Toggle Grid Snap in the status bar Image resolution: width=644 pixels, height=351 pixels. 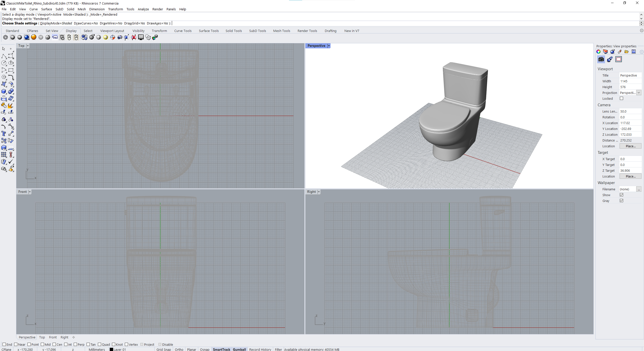164,349
